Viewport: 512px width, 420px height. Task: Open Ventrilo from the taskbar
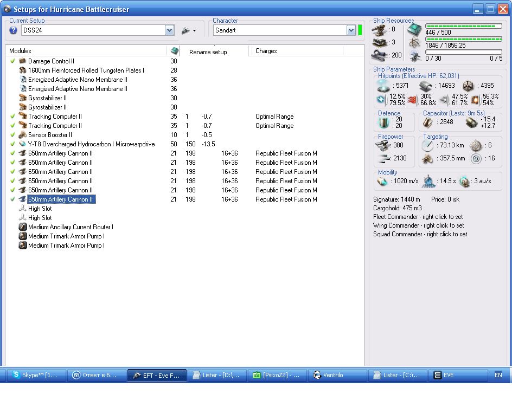pyautogui.click(x=337, y=376)
